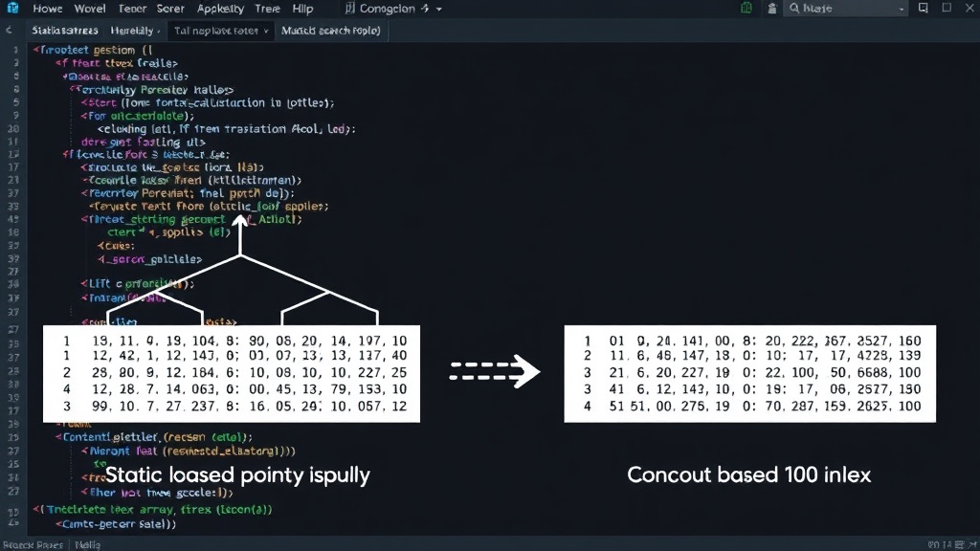
Task: Open the Serer menu
Action: [x=170, y=9]
